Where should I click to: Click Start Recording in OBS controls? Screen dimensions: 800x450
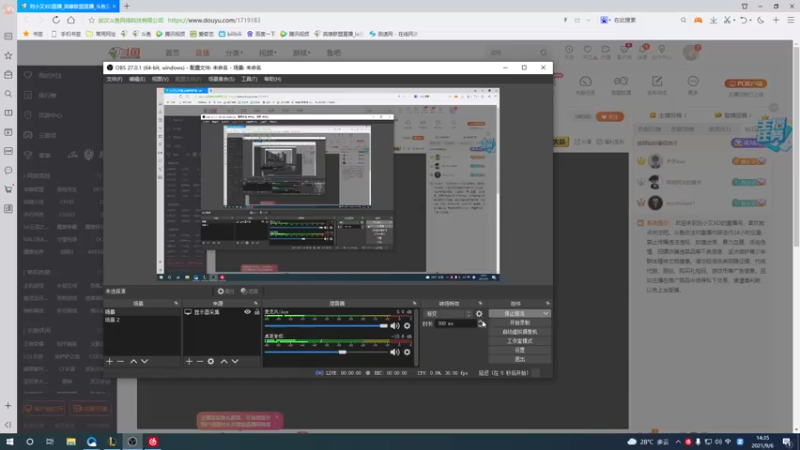click(x=519, y=322)
